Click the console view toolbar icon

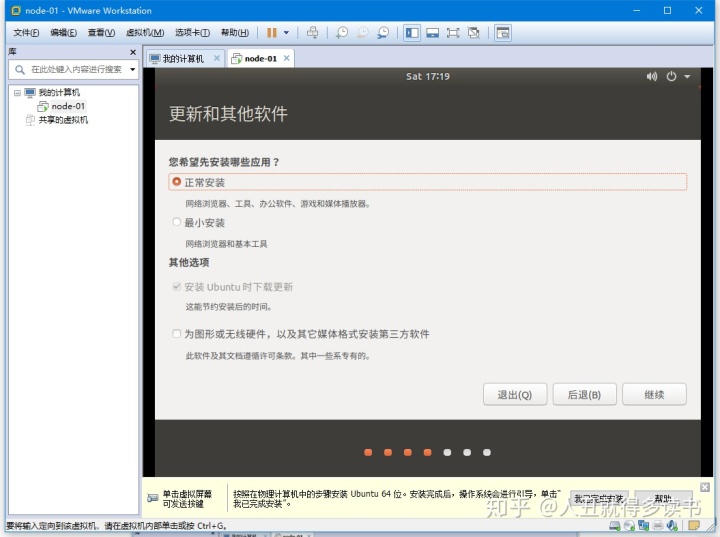coord(503,33)
